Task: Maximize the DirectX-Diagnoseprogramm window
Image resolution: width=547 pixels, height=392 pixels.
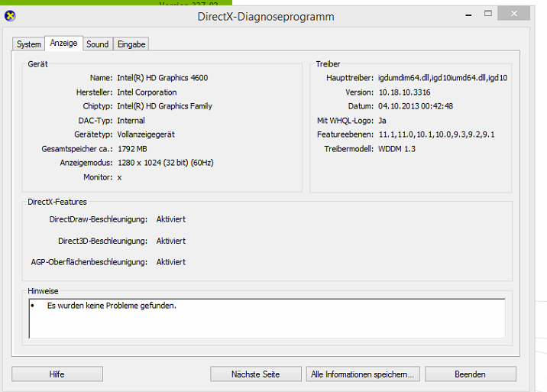Action: (x=488, y=14)
